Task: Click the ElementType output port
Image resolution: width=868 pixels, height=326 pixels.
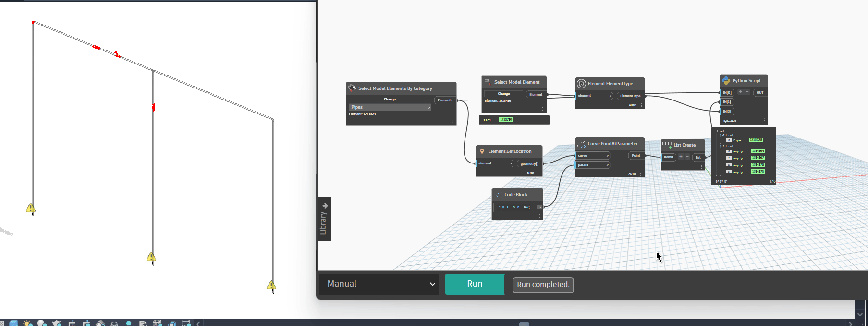Action: coord(631,96)
